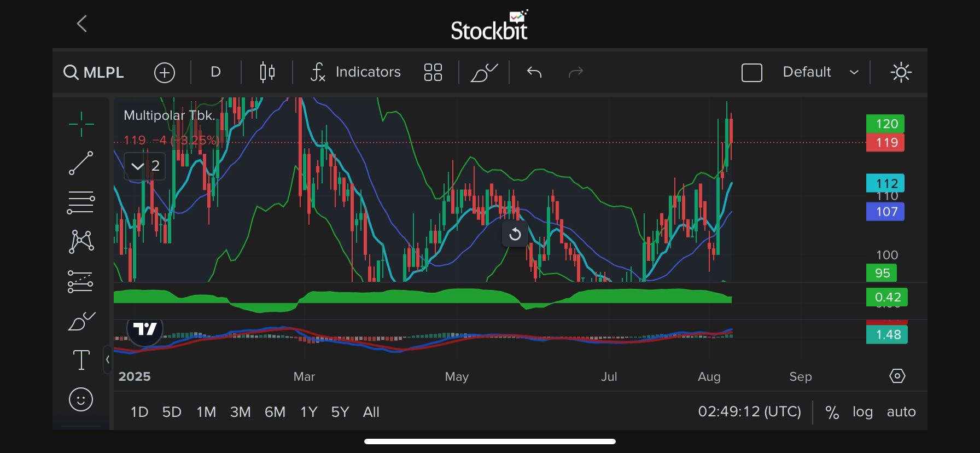Open the timezone clock 02:49:12 (UTC)
The width and height of the screenshot is (980, 453).
[749, 411]
